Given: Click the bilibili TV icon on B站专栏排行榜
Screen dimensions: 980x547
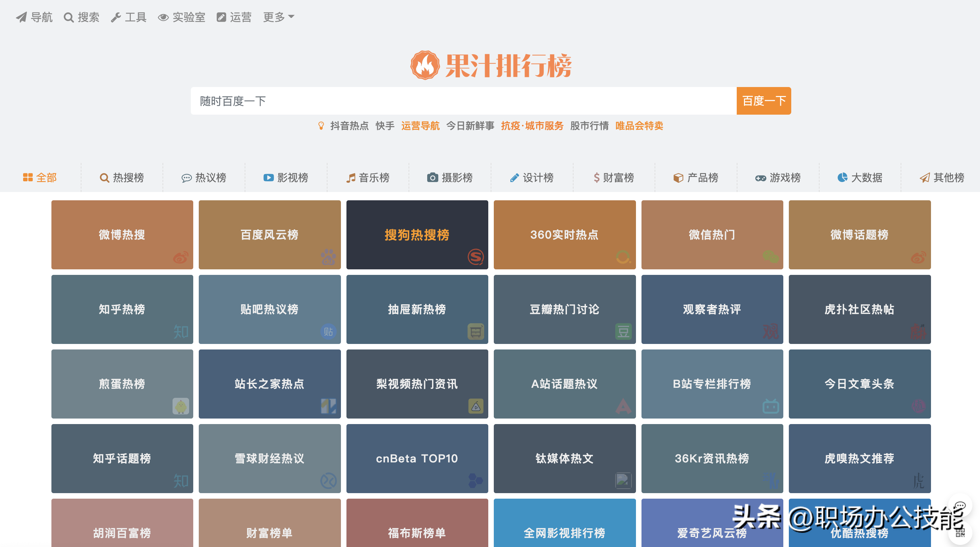Looking at the screenshot, I should [x=771, y=406].
